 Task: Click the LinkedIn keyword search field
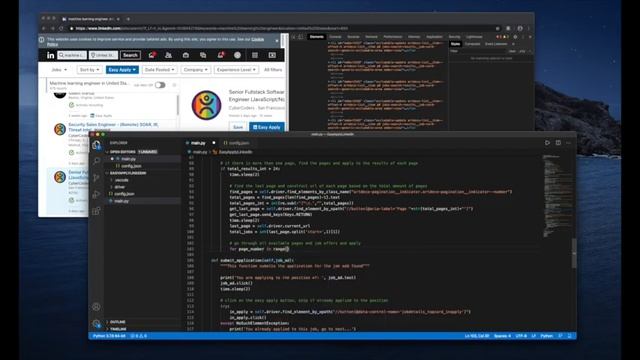72,55
